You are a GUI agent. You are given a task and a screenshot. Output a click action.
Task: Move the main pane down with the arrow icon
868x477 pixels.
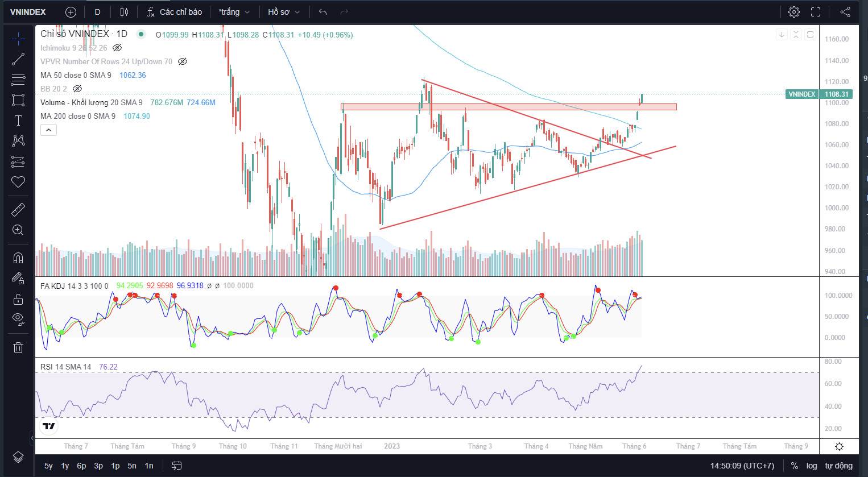coord(782,35)
